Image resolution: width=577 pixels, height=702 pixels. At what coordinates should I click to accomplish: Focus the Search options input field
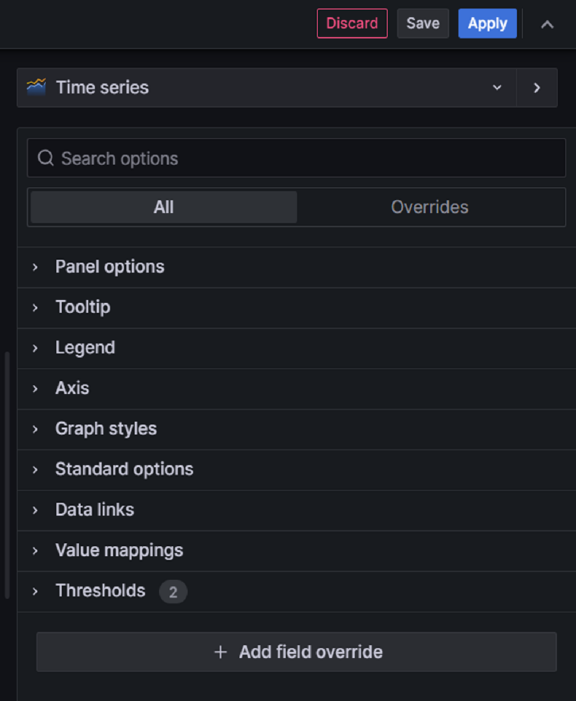point(296,158)
